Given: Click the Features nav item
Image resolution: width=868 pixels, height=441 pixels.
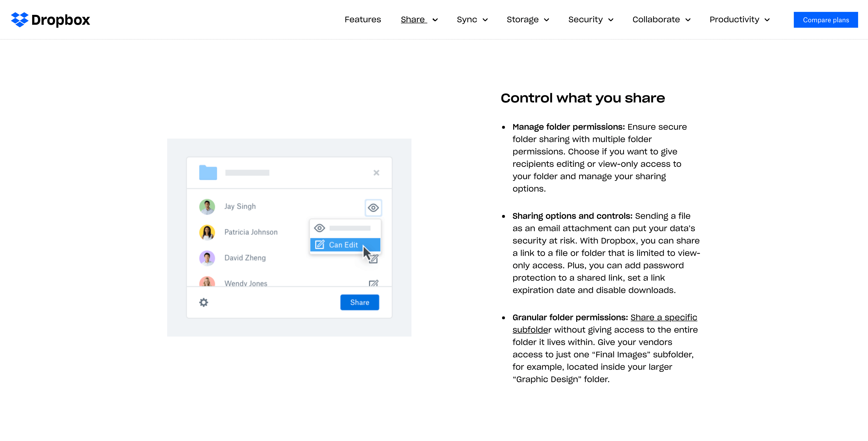Looking at the screenshot, I should (x=363, y=20).
